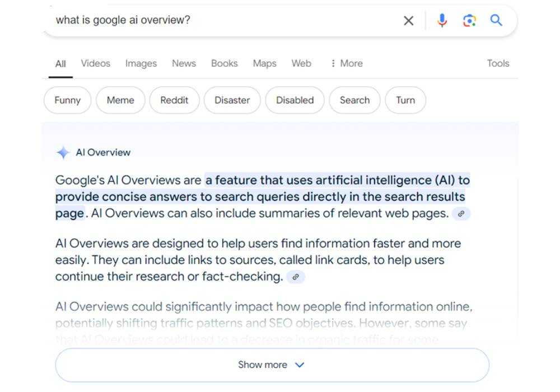This screenshot has width=560, height=392.
Task: Switch to the Maps tab
Action: coord(264,63)
